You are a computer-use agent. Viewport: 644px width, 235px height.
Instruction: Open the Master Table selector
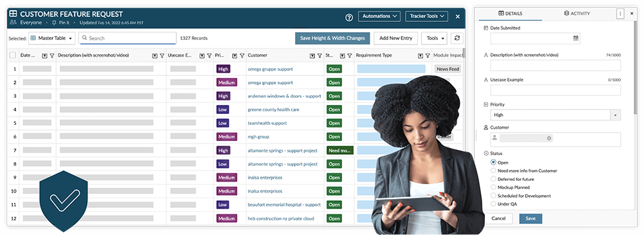click(x=52, y=38)
